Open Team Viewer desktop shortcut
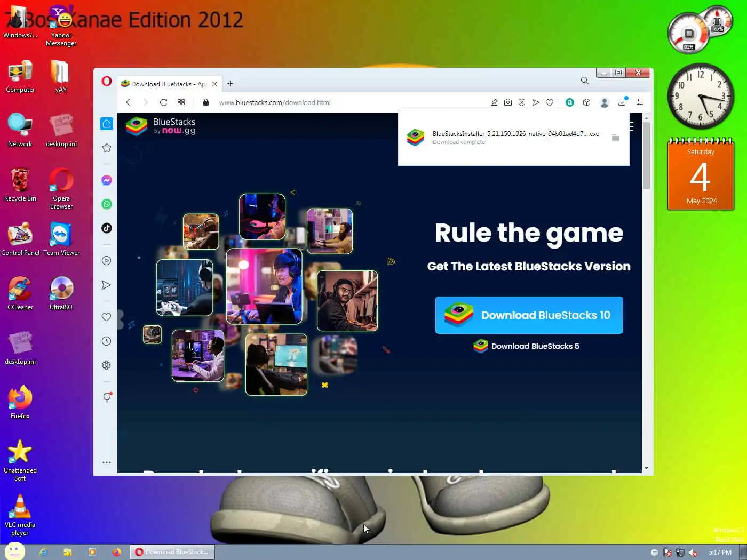Viewport: 747px width, 560px height. coord(61,240)
